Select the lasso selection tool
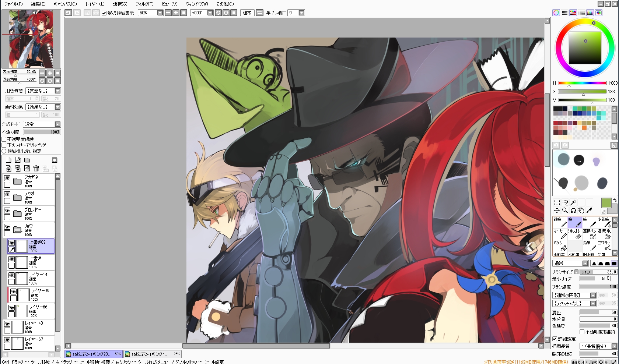 [565, 202]
